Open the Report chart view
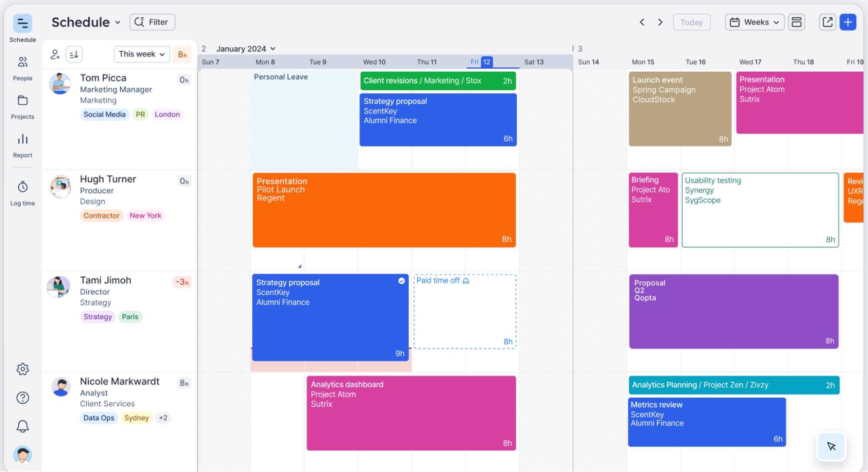This screenshot has height=472, width=868. click(x=23, y=139)
